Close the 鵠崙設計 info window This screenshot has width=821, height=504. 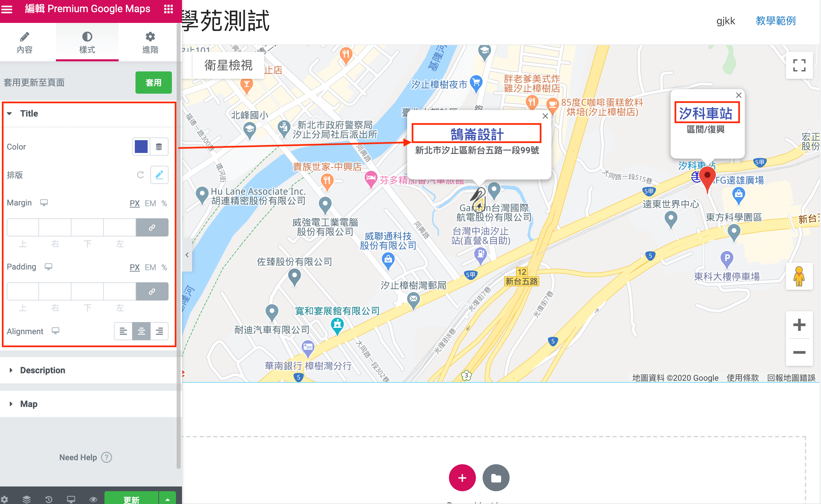pyautogui.click(x=545, y=116)
